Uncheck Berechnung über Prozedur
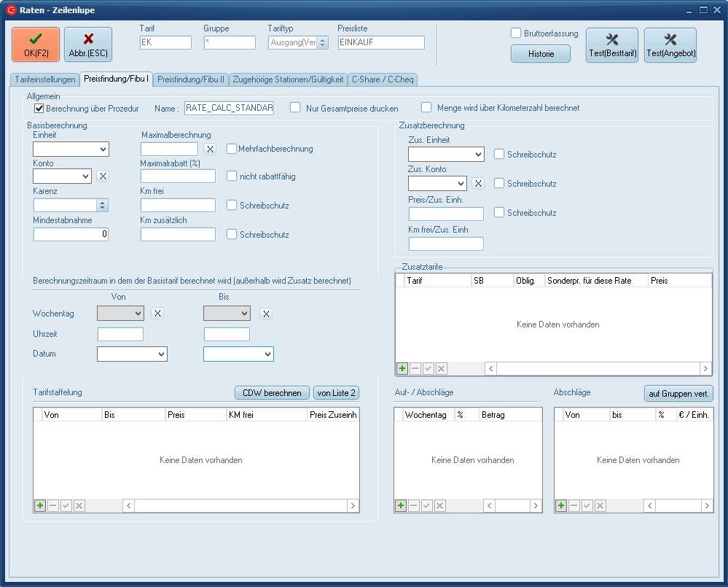This screenshot has width=728, height=587. coord(39,108)
